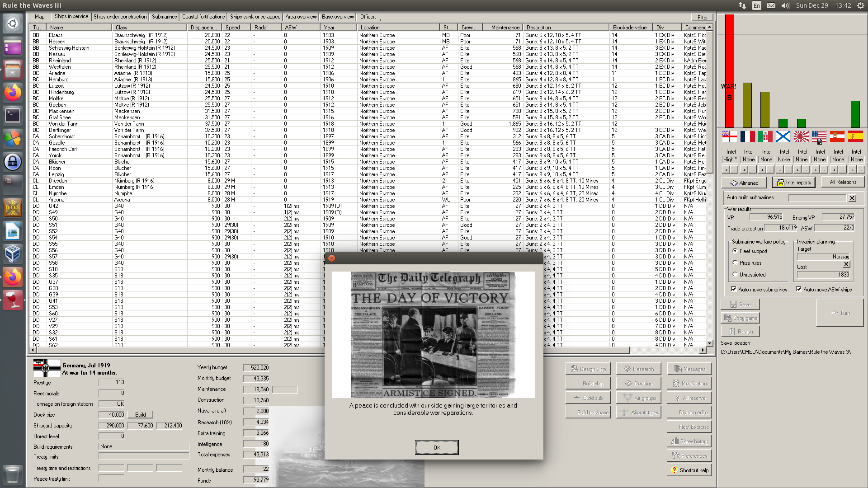The width and height of the screenshot is (868, 488).
Task: Click the Italian flag icon
Action: pyautogui.click(x=765, y=136)
